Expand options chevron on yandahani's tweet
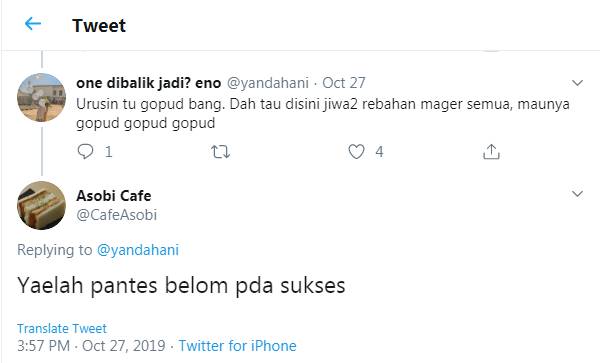The height and width of the screenshot is (363, 600). [577, 83]
